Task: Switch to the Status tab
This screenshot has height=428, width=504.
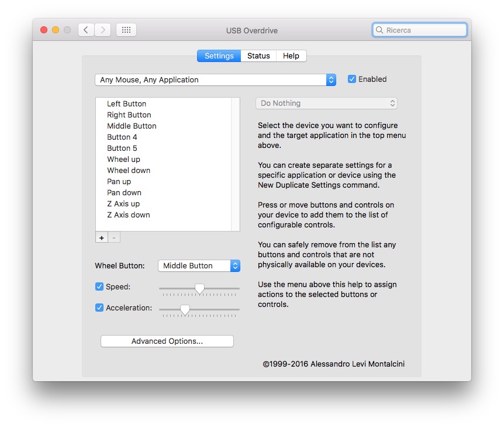Action: coord(258,56)
